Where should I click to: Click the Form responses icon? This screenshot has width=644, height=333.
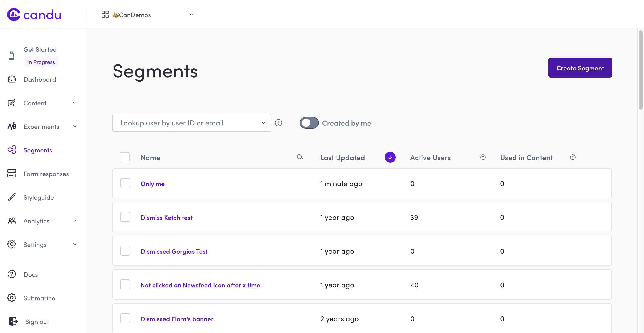click(x=12, y=174)
